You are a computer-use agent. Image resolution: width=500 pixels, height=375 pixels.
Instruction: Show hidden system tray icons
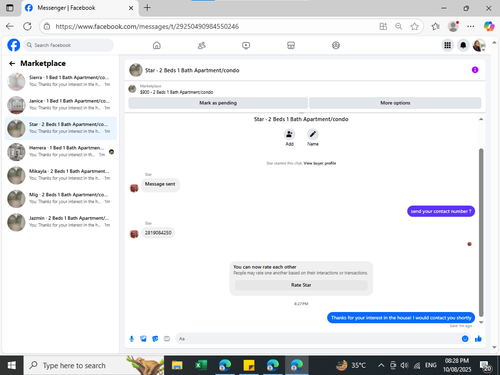[381, 366]
